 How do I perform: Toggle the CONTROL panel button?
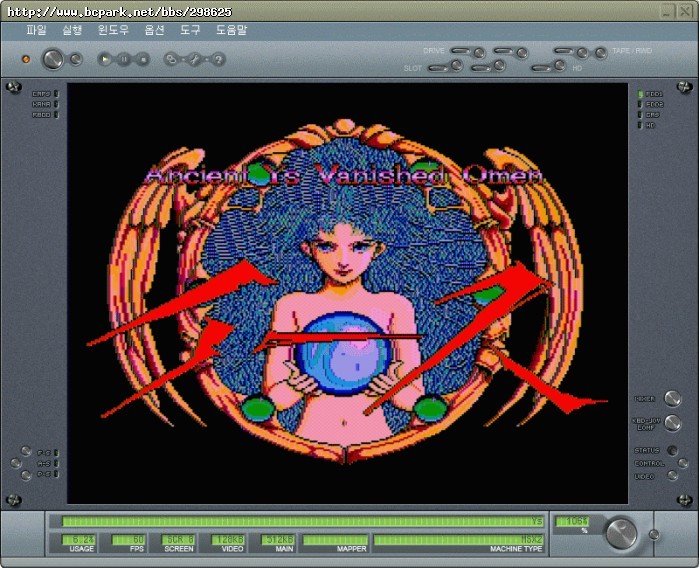(683, 463)
